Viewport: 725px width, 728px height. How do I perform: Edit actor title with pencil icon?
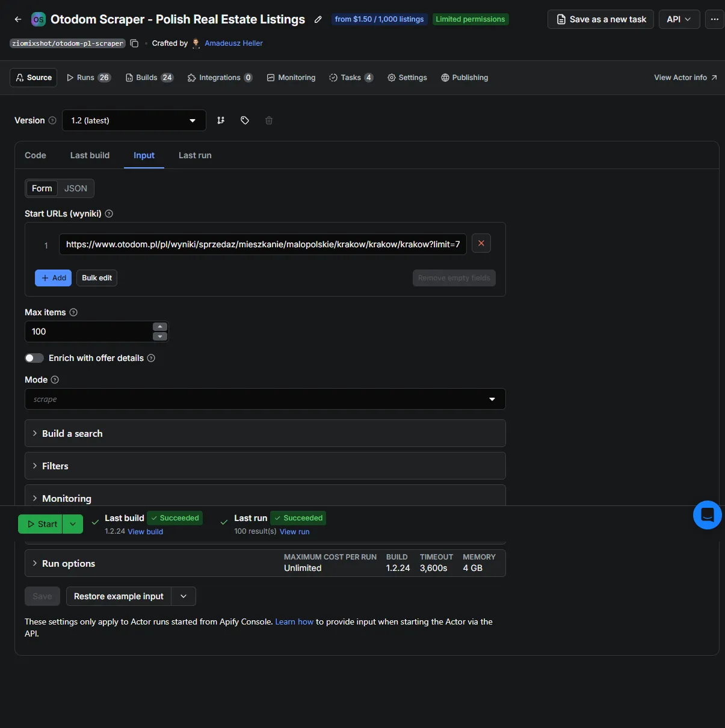point(318,19)
